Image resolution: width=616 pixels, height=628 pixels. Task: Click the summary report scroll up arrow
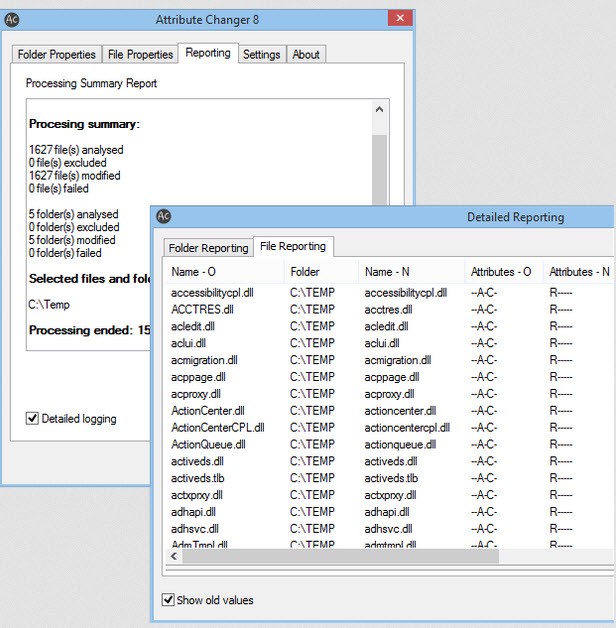click(379, 109)
